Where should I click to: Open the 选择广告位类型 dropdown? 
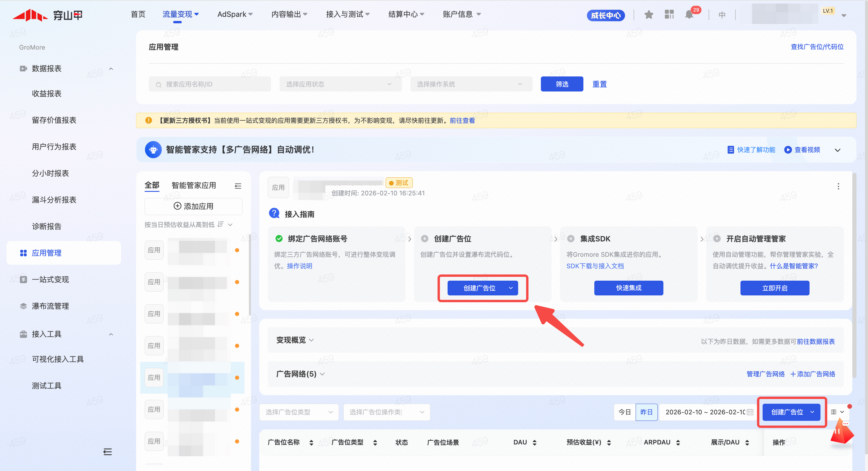[298, 412]
